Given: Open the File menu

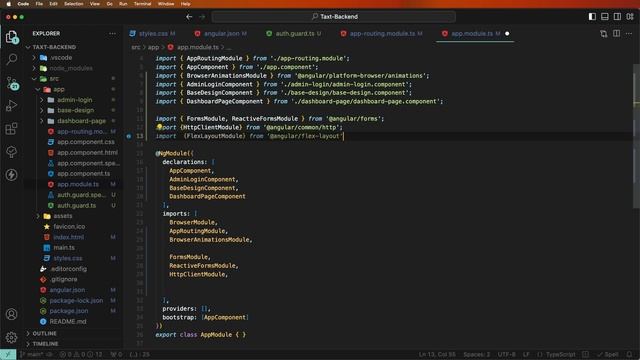Looking at the screenshot, I should point(39,4).
